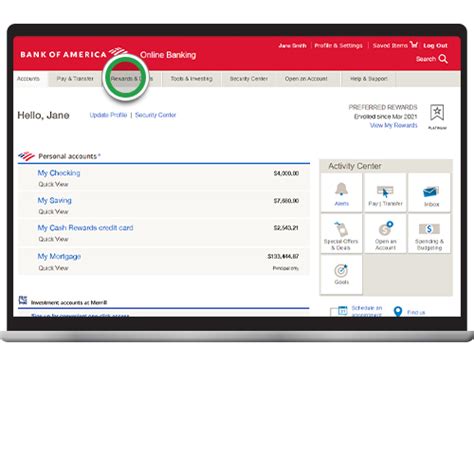474x474 pixels.
Task: Click the $4,000.00 checking balance
Action: click(x=286, y=173)
